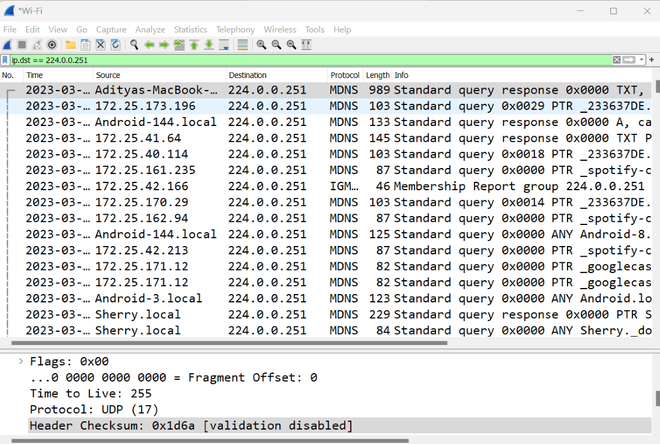Viewport: 660px width, 444px height.
Task: Reset text zoom to normal size
Action: pos(291,45)
